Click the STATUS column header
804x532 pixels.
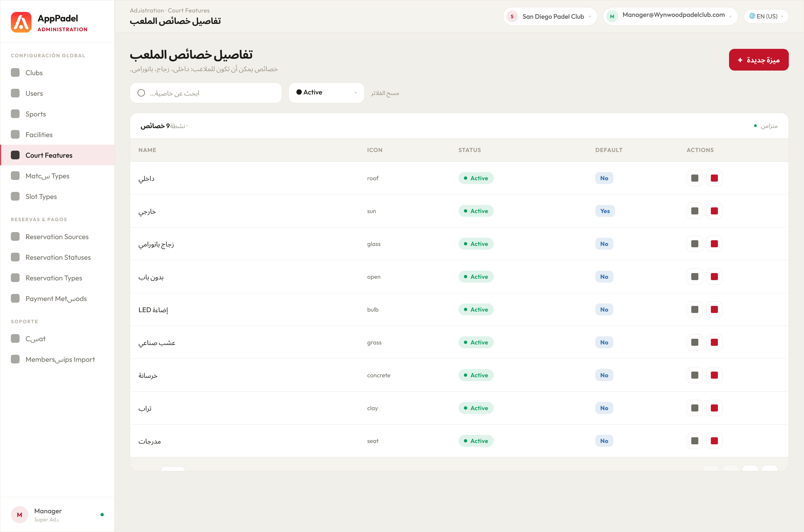pos(470,150)
